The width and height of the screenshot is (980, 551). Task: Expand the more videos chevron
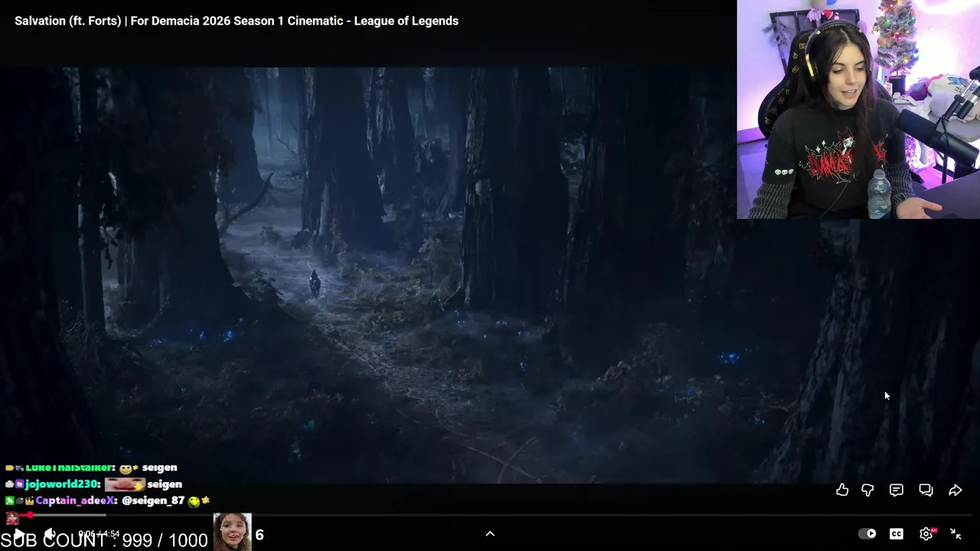coord(490,533)
